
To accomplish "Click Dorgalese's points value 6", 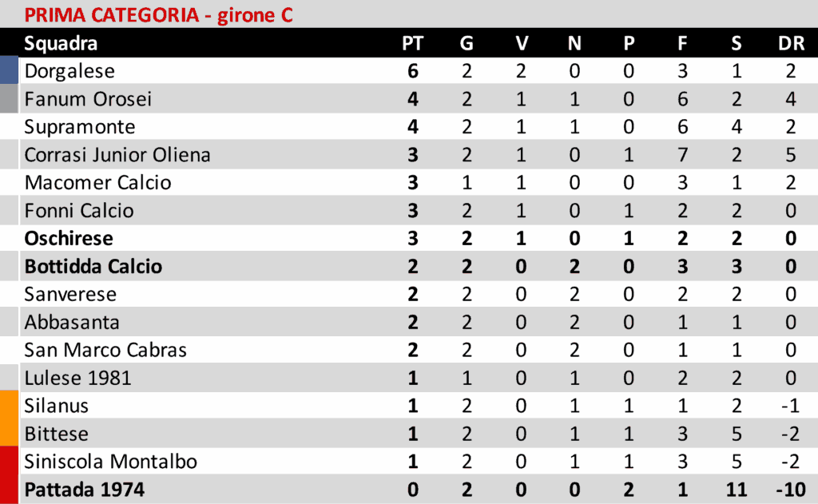I will [413, 71].
